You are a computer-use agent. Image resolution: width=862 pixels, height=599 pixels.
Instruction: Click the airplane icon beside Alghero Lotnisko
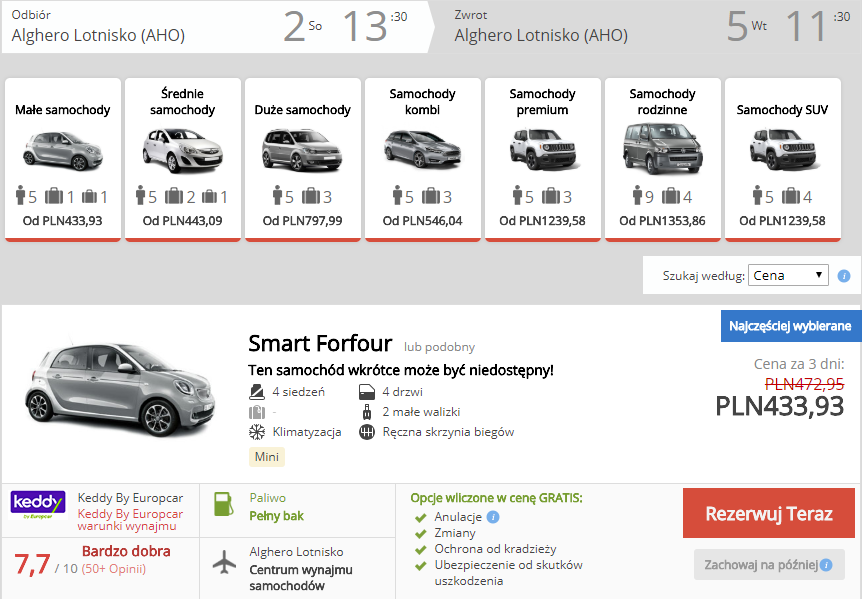tap(224, 562)
